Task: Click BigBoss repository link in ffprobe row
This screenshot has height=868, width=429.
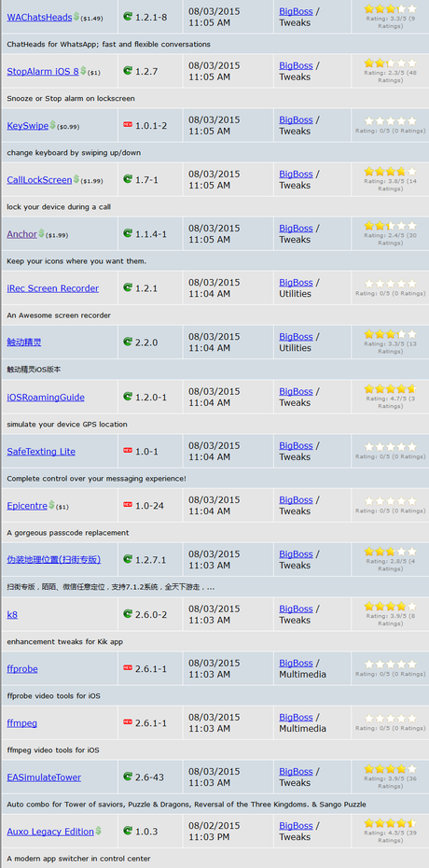Action: [296, 663]
